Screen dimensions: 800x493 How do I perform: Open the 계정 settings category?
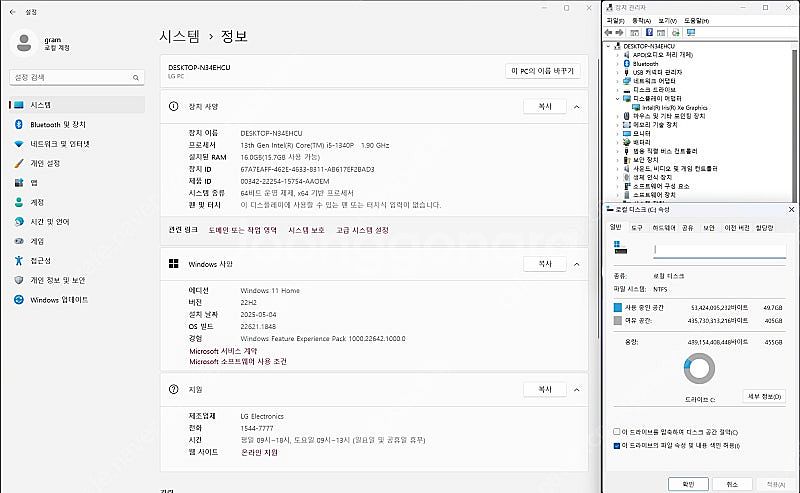77,202
